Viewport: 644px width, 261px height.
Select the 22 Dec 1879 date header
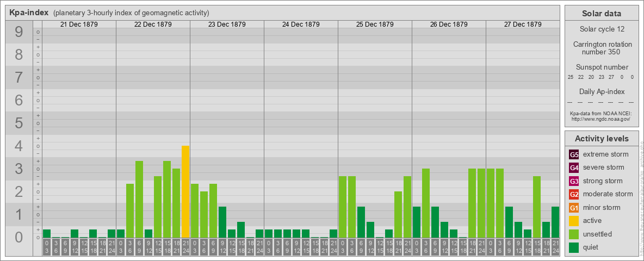click(x=153, y=24)
